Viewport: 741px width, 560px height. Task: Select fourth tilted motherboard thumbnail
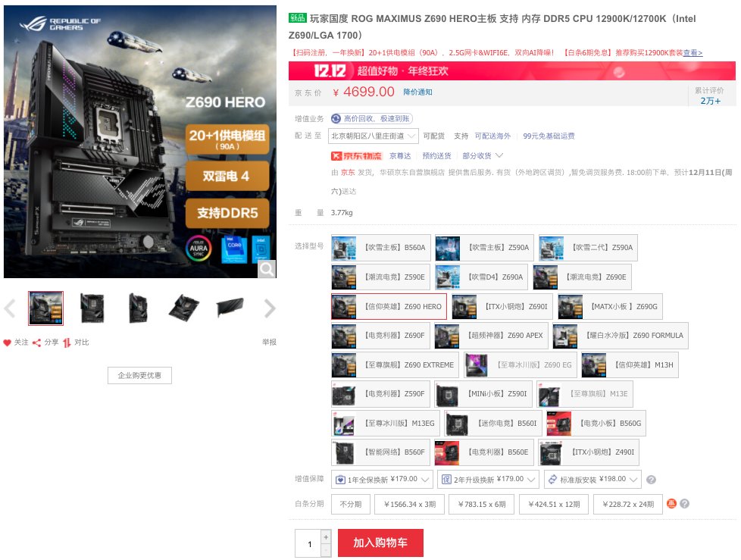click(x=184, y=308)
